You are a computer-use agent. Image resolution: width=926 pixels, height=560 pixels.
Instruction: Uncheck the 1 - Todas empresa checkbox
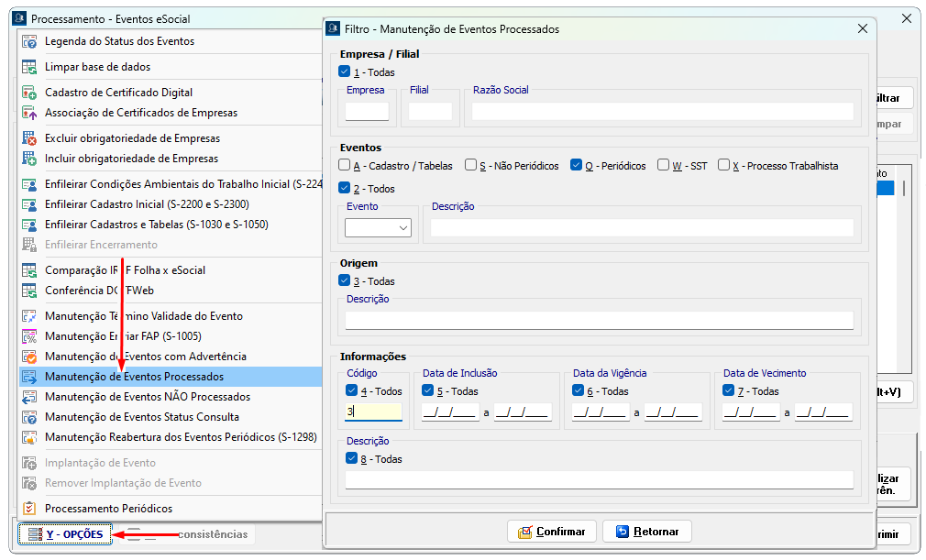pyautogui.click(x=345, y=72)
